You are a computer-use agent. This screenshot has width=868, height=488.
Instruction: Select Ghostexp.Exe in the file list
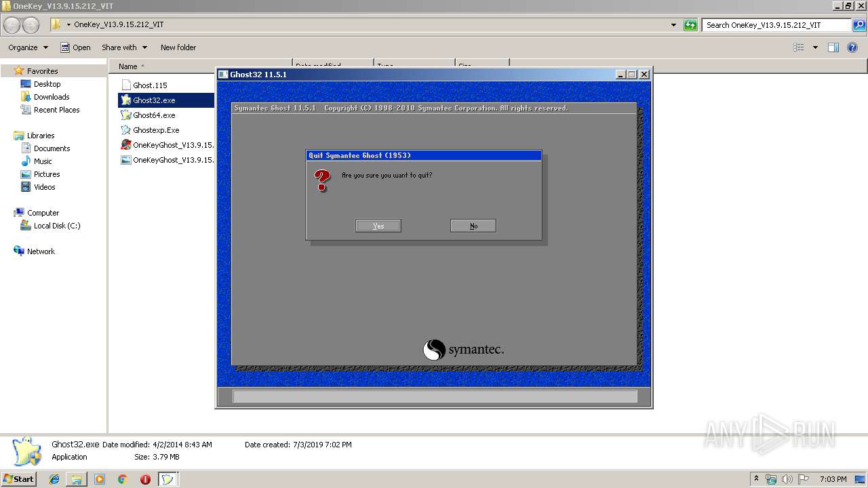pyautogui.click(x=156, y=130)
